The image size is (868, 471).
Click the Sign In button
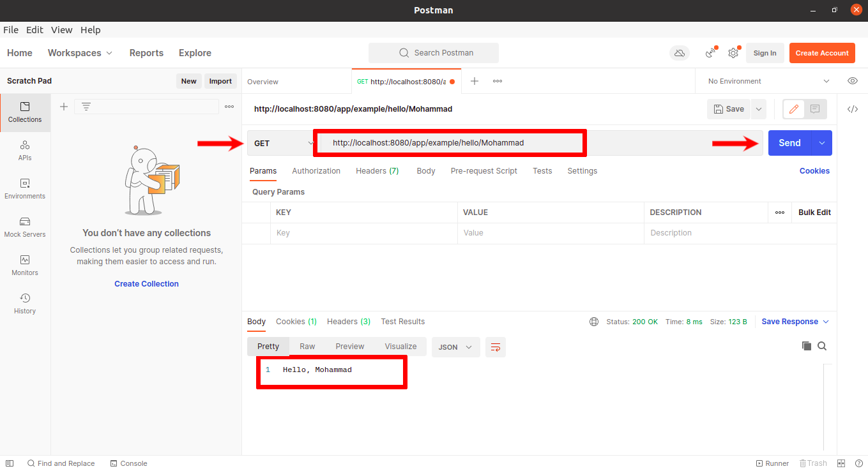coord(765,53)
